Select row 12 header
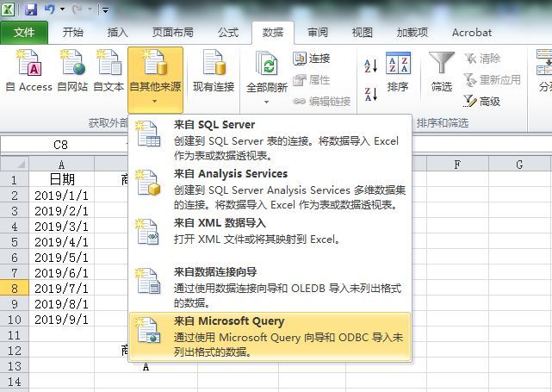 tap(15, 351)
